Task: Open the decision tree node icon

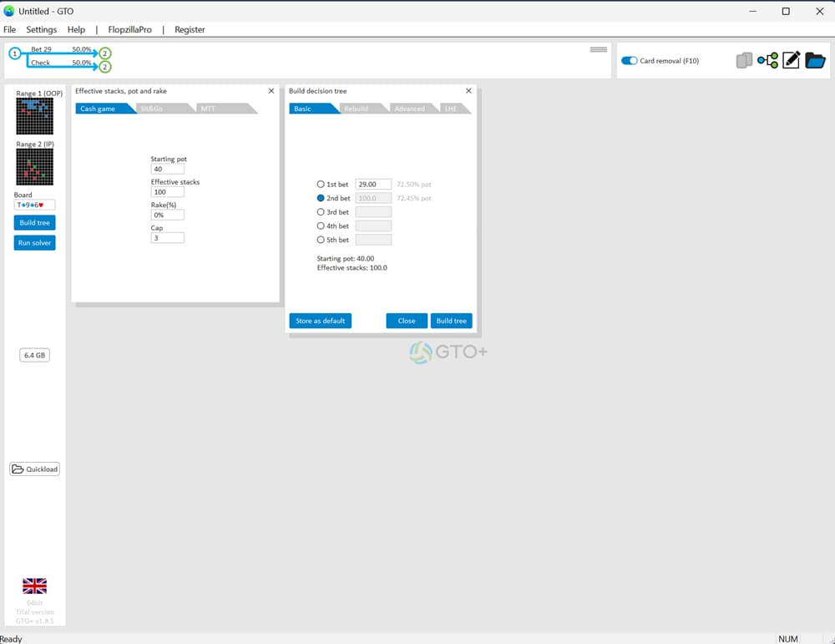Action: [x=767, y=61]
